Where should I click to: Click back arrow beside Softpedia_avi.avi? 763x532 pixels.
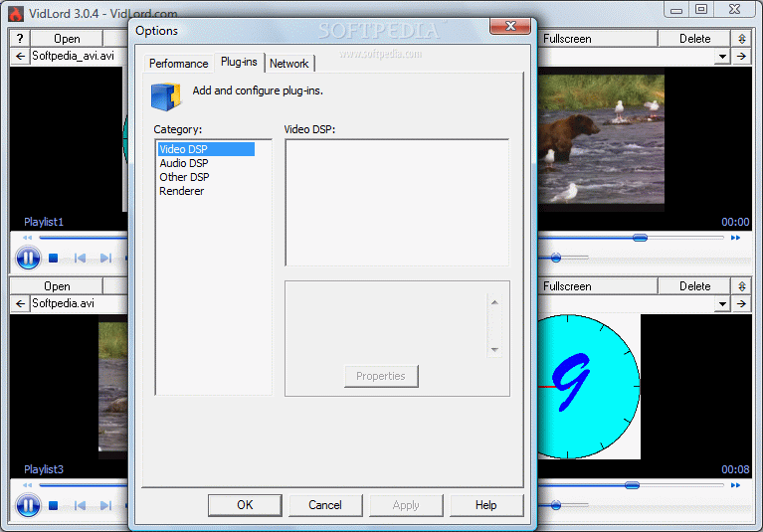20,57
